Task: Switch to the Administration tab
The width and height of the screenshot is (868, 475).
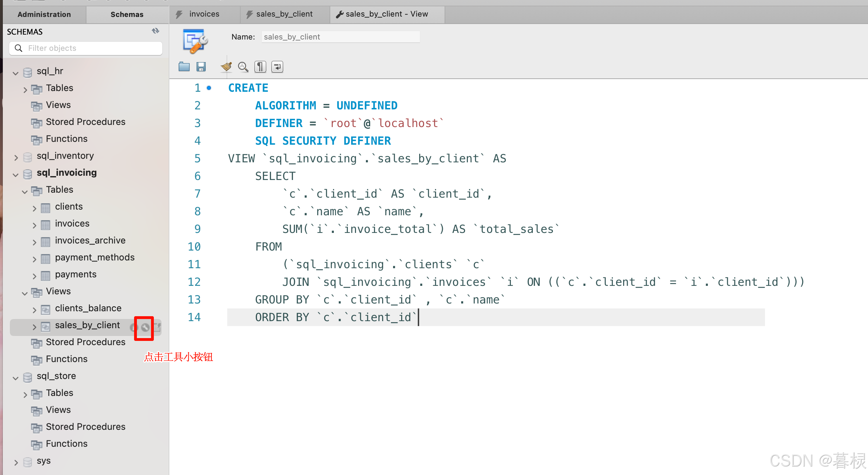Action: pyautogui.click(x=44, y=14)
